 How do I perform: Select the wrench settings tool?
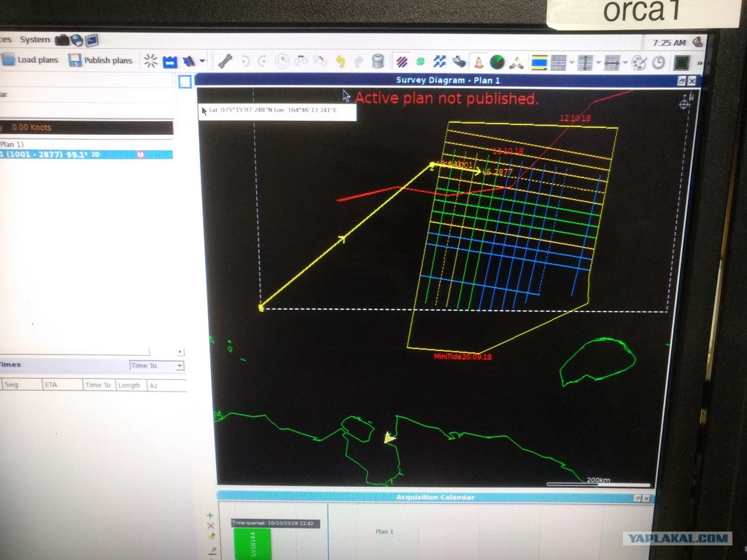coord(225,61)
